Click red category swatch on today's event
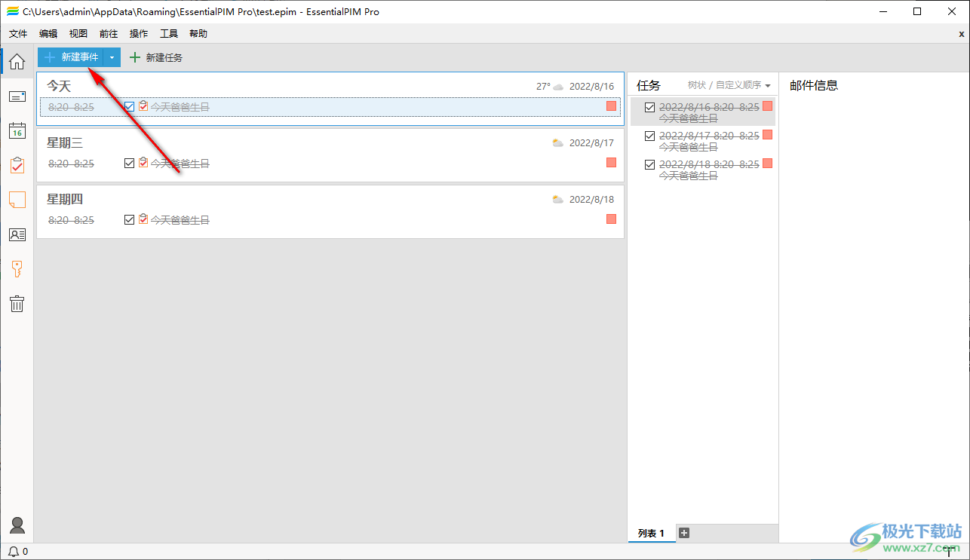 point(611,106)
